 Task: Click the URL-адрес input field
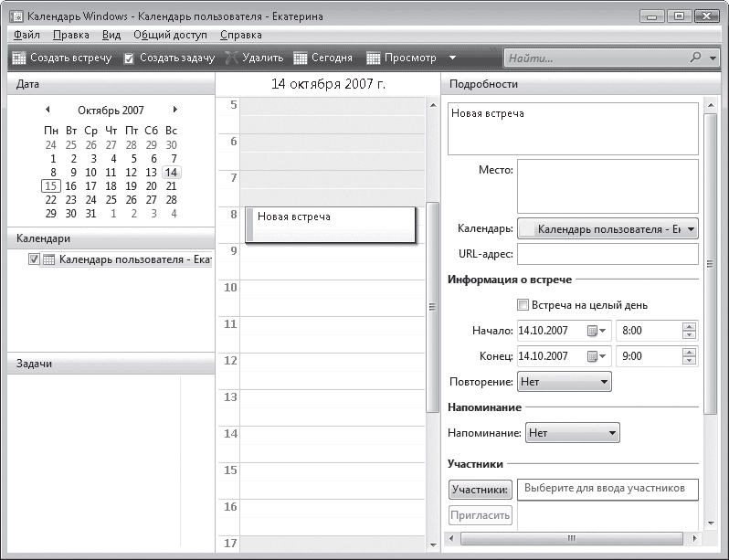point(607,254)
